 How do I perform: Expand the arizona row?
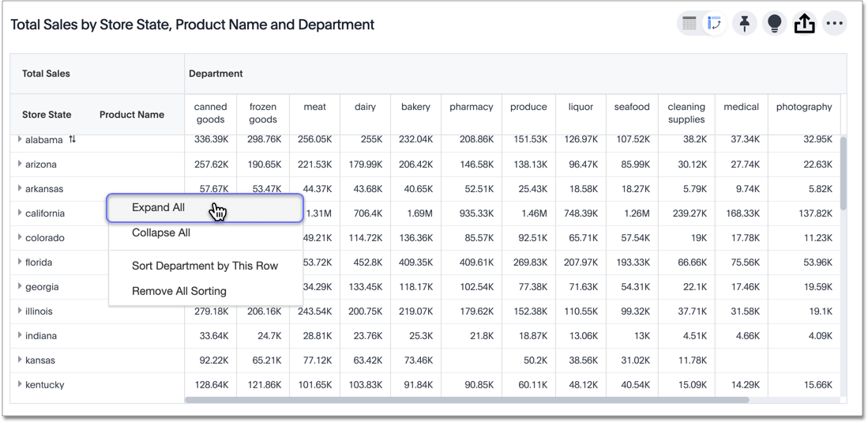[20, 164]
